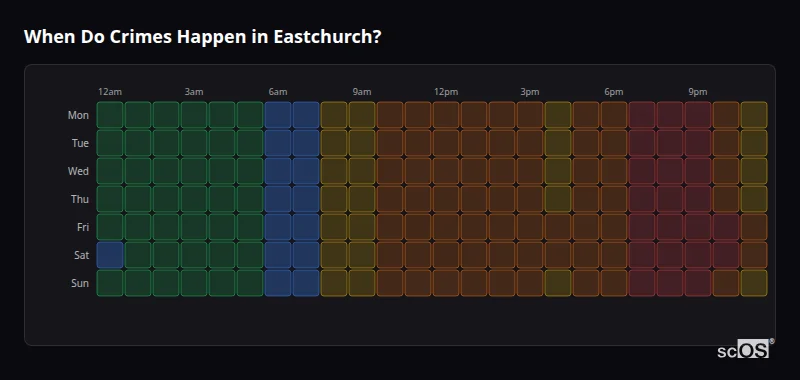
Task: Click the Wed row label
Action: 78,171
